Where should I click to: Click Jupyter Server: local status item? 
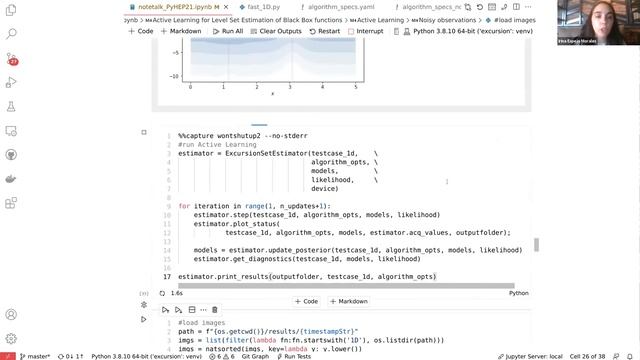pos(530,356)
